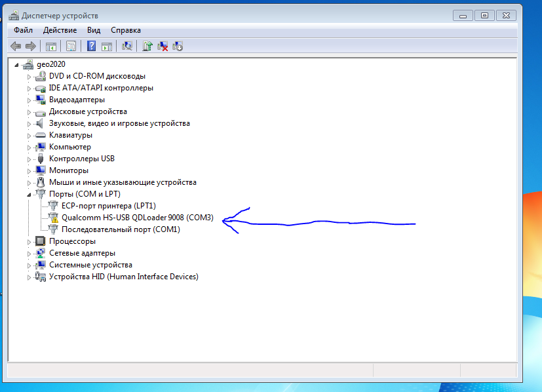Scan for hardware changes toolbar icon
The image size is (542, 392).
tap(127, 46)
